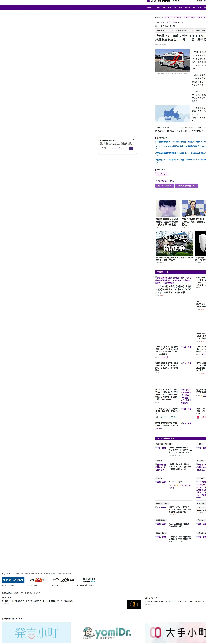Expand the コラム category chevron
The height and width of the screenshot is (644, 206).
(x=161, y=461)
